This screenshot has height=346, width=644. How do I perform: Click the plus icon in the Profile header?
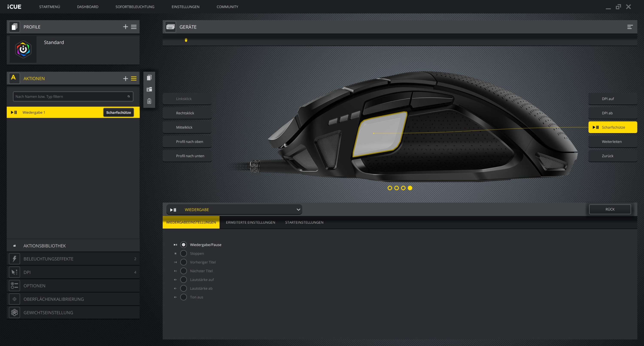(x=126, y=27)
